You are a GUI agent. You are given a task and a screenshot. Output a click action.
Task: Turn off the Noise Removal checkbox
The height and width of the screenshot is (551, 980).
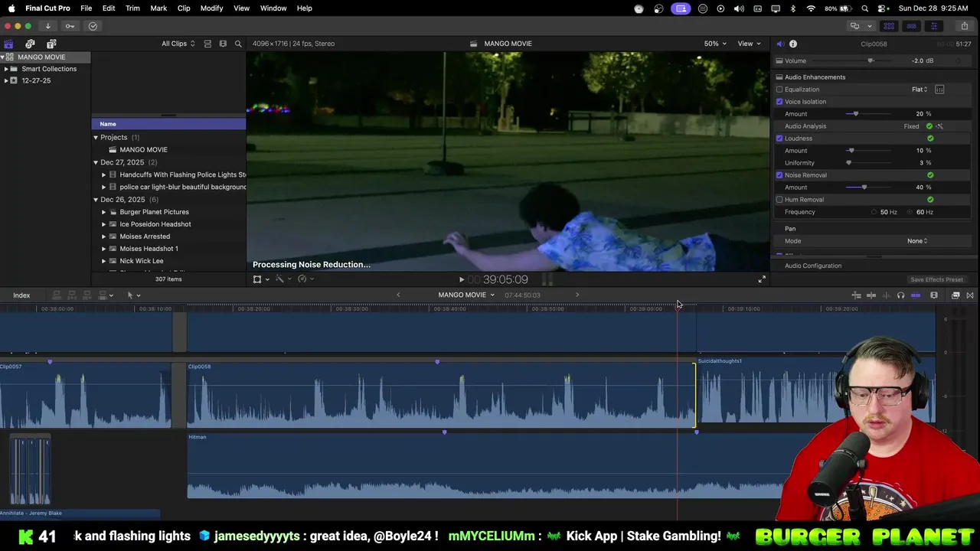(779, 175)
